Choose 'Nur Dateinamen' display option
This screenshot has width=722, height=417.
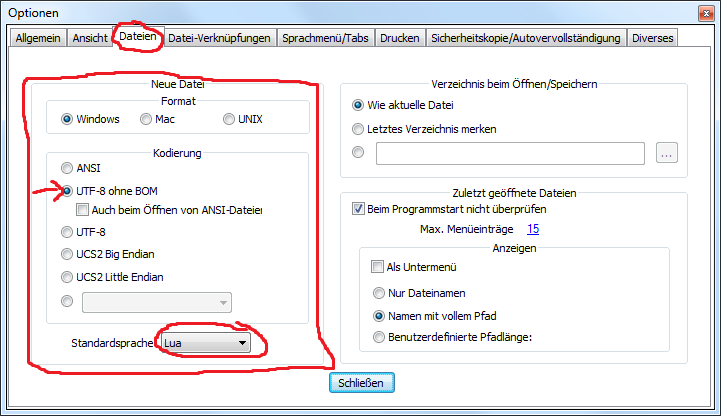pyautogui.click(x=379, y=293)
